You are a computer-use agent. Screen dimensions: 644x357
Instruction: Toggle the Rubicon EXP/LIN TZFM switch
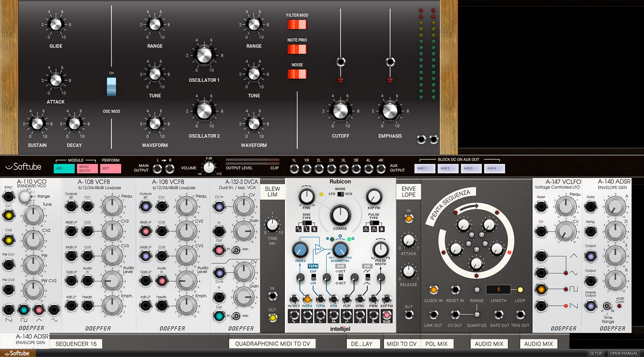(x=313, y=277)
